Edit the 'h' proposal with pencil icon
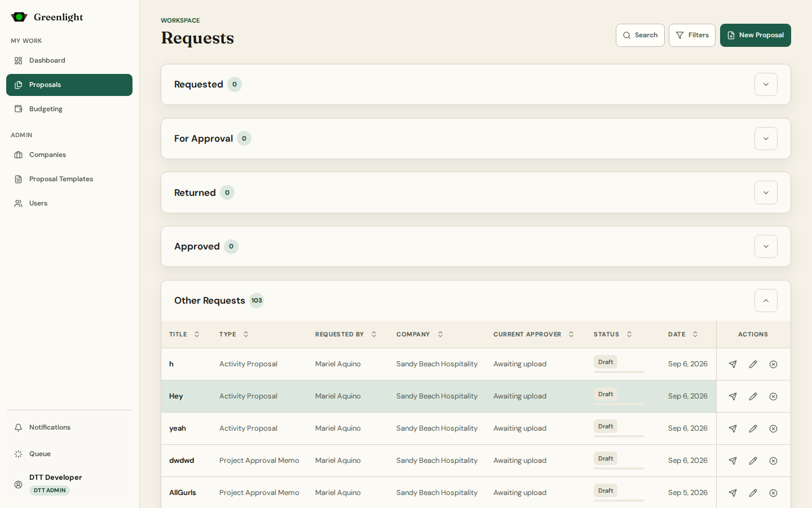Image resolution: width=812 pixels, height=508 pixels. [x=753, y=364]
